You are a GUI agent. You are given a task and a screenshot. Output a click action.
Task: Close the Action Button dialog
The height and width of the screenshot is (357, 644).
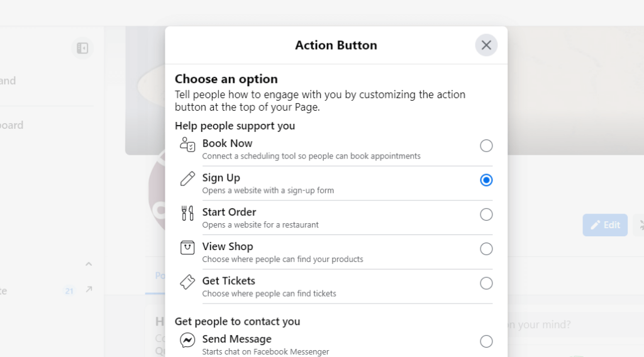(x=486, y=45)
